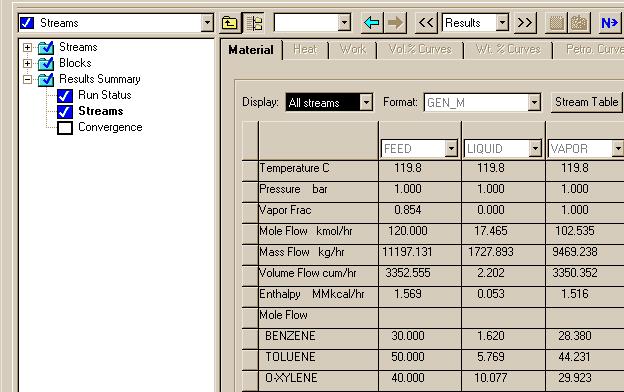
Task: Click VAPOR mass flow value 9469.238
Action: pos(575,252)
